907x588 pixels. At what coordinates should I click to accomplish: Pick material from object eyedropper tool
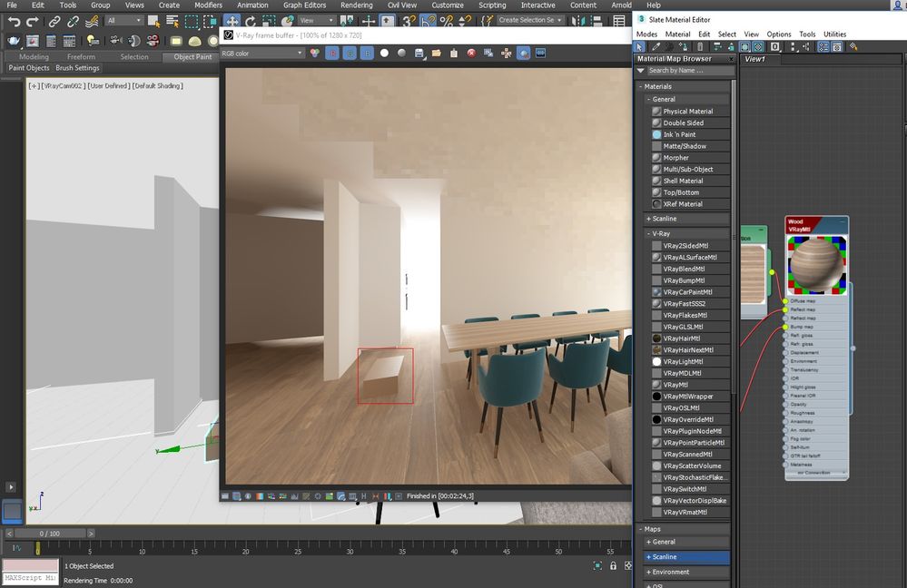[x=656, y=46]
